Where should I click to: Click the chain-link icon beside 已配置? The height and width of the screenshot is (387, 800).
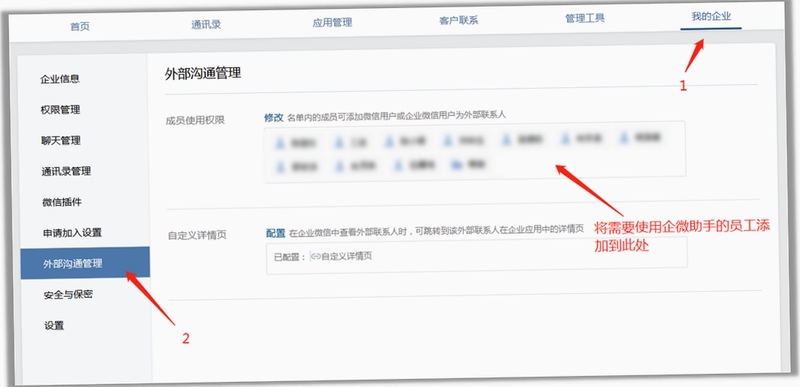[315, 256]
